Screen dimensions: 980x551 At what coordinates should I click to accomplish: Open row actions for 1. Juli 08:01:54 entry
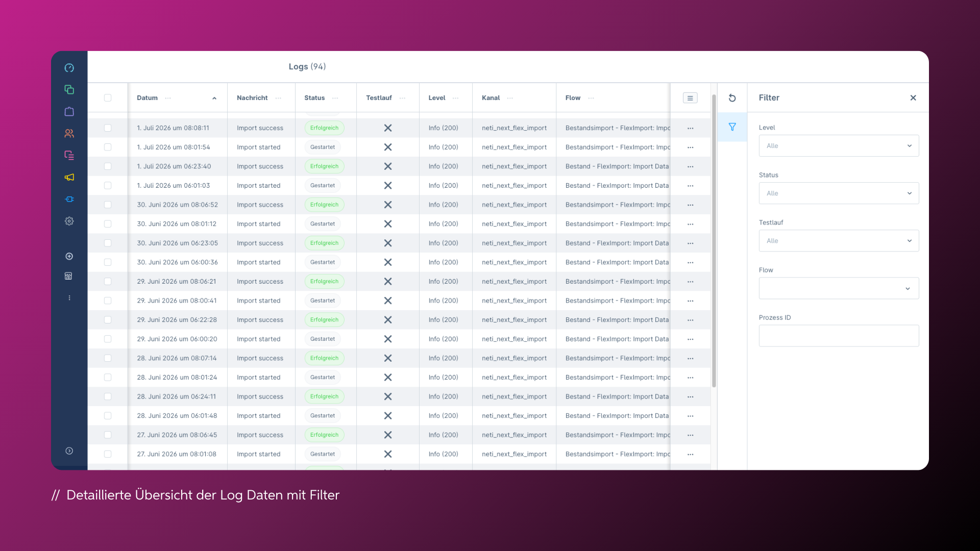690,147
